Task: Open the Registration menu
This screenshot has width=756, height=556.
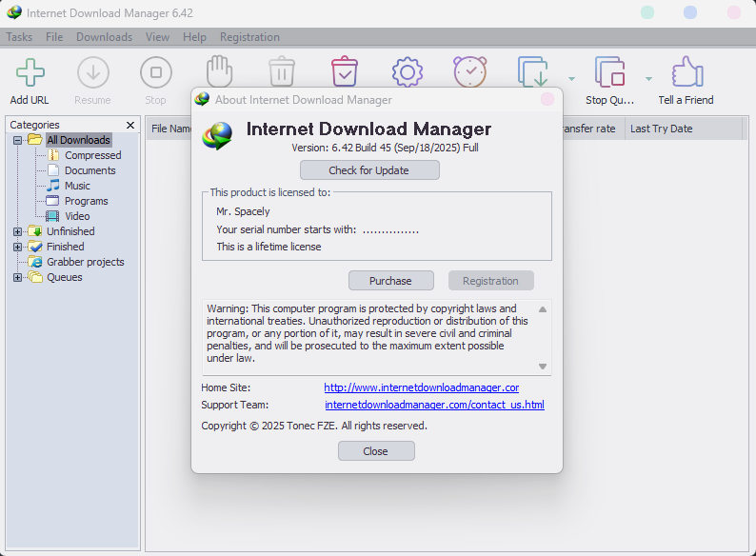Action: click(249, 37)
